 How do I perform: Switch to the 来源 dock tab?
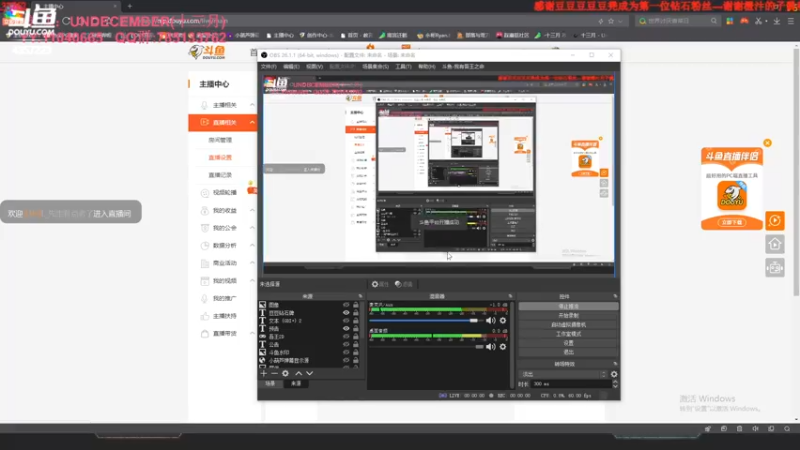point(296,383)
